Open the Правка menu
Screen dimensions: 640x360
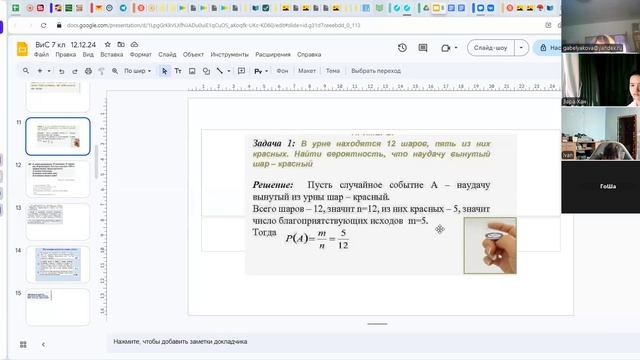(x=66, y=54)
